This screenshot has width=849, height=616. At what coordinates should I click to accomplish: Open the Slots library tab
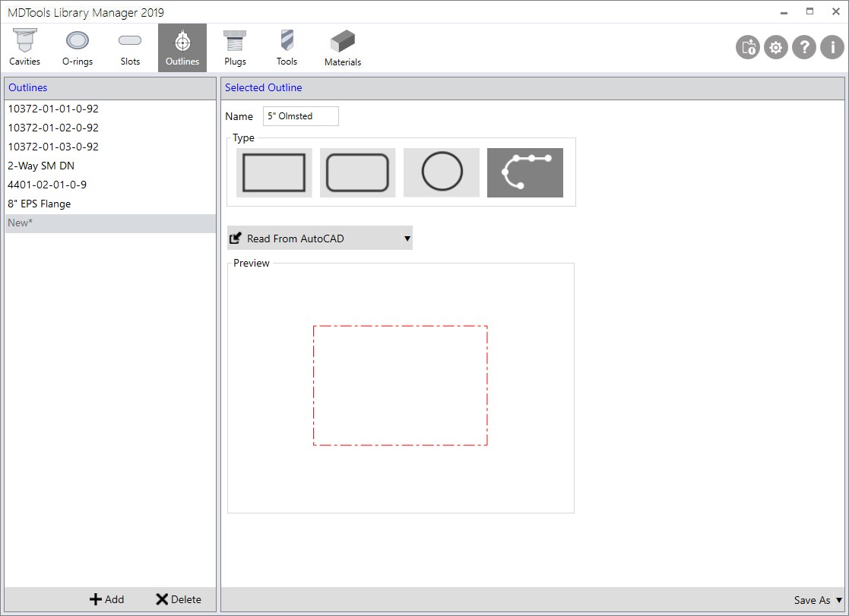click(130, 48)
